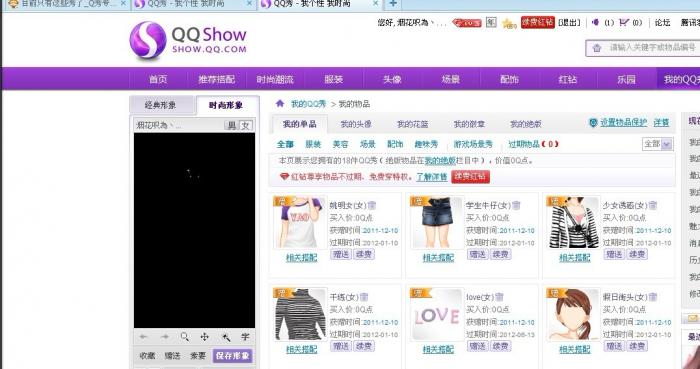Viewport: 700px width, 369px height.
Task: Click the magic wand icon under avatar preview
Action: pos(225,337)
